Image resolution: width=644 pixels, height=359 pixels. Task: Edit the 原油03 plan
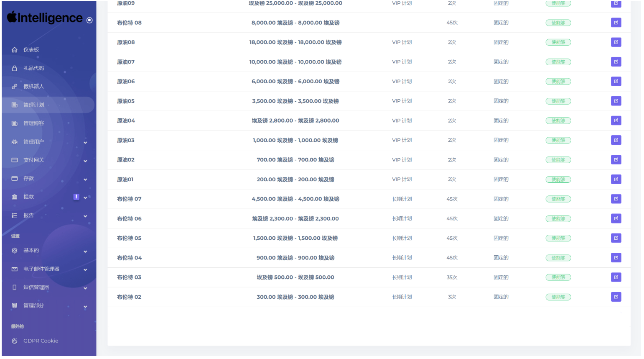616,140
